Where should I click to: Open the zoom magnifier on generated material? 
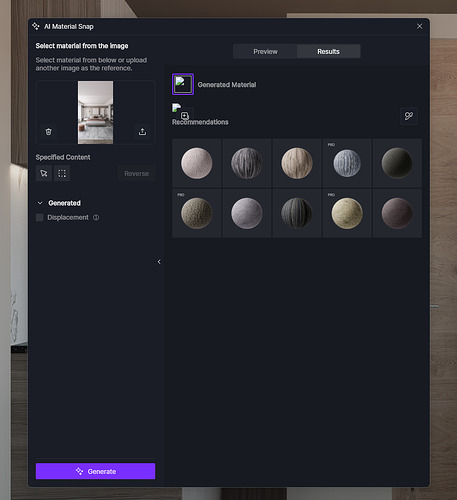pos(185,116)
